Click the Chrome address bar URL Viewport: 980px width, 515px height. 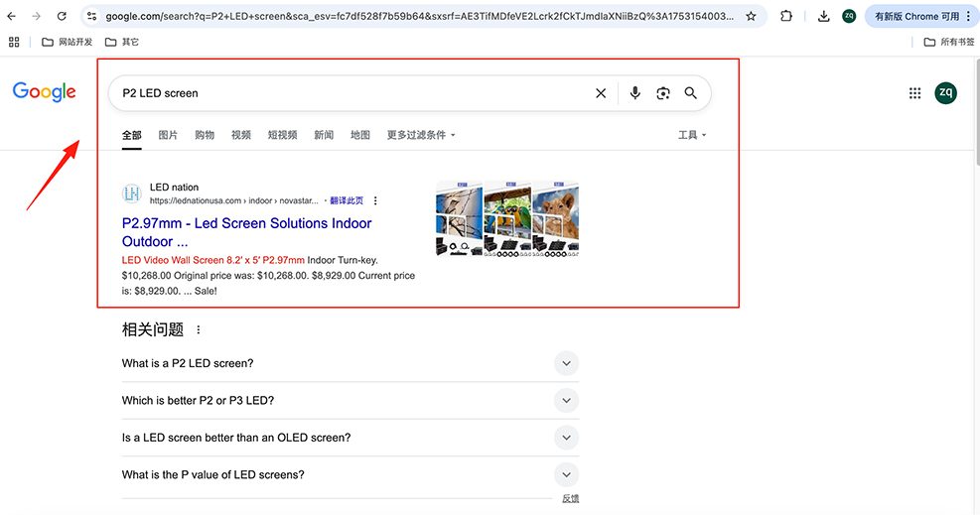(x=419, y=16)
